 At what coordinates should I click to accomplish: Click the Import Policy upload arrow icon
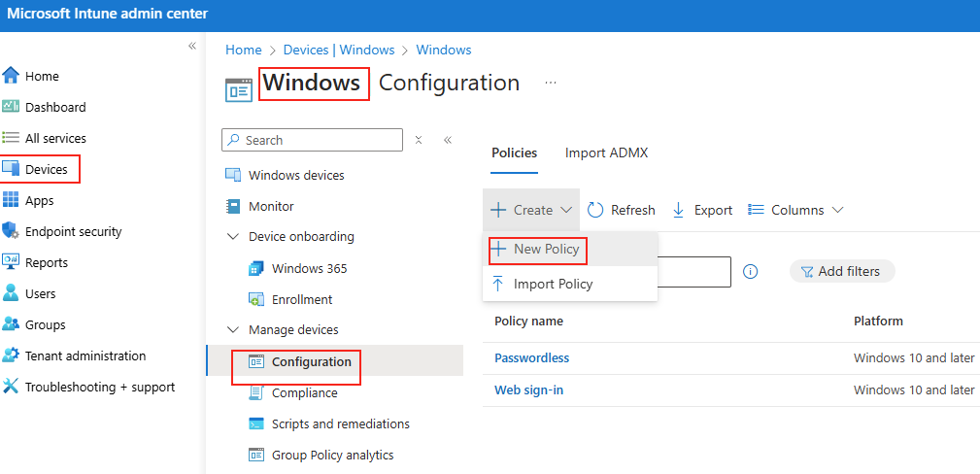(498, 284)
